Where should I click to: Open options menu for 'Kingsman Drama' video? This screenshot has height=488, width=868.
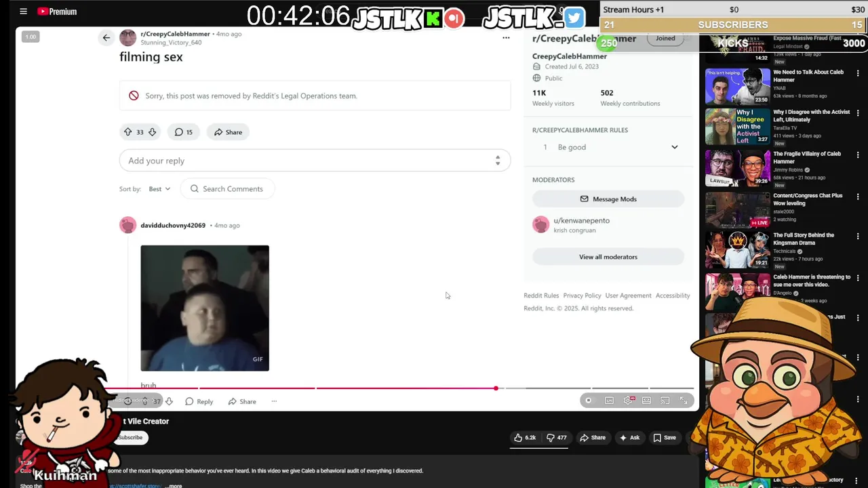coord(858,237)
